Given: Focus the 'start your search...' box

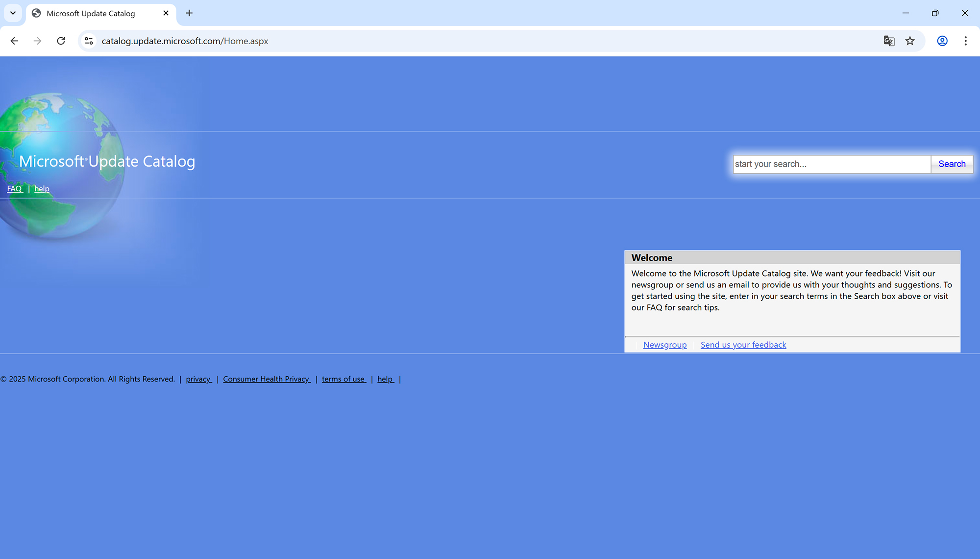Looking at the screenshot, I should [x=832, y=164].
